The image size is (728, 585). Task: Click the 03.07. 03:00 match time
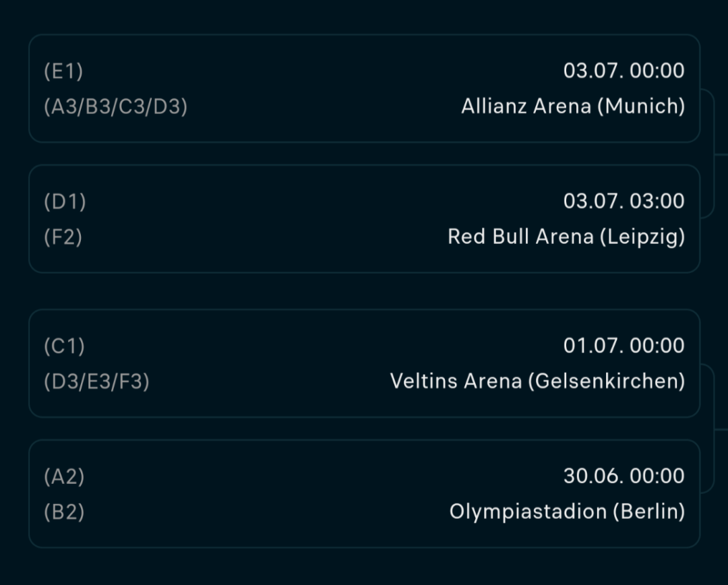tap(624, 201)
